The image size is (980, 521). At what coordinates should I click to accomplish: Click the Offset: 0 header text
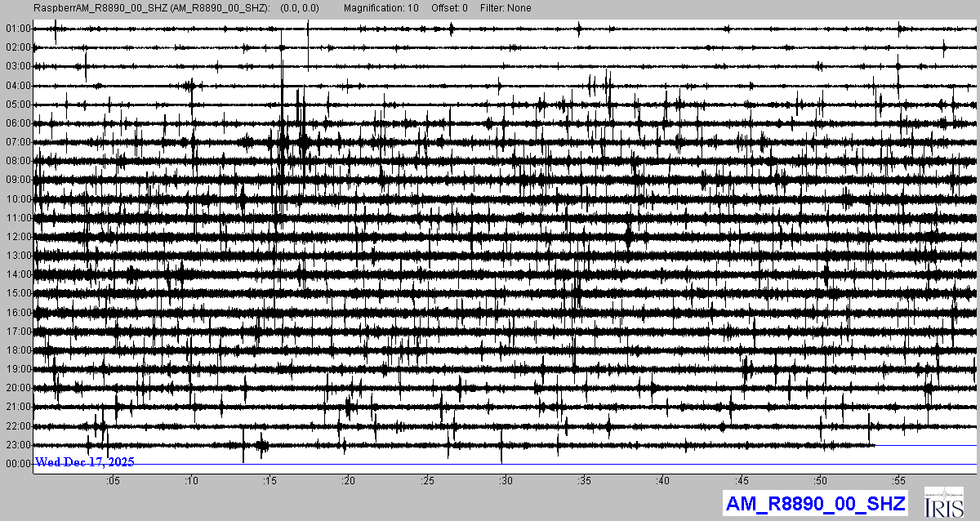coord(449,8)
